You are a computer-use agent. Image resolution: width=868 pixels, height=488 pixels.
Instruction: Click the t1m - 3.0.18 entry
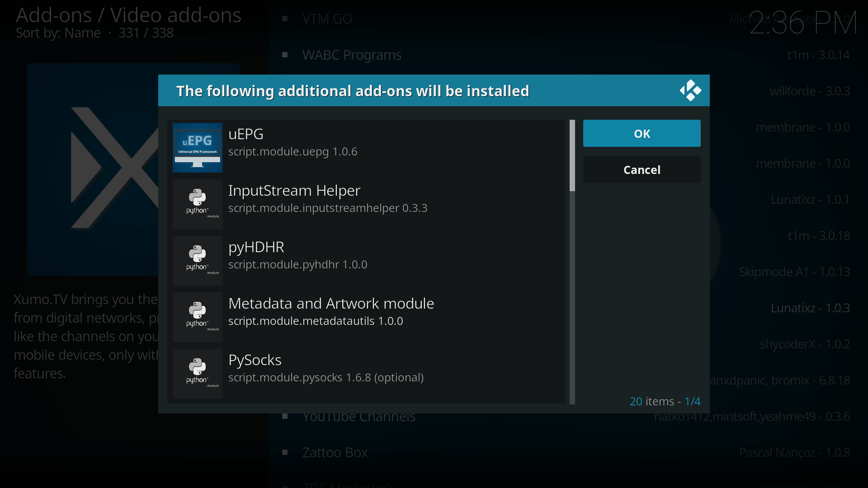click(819, 235)
